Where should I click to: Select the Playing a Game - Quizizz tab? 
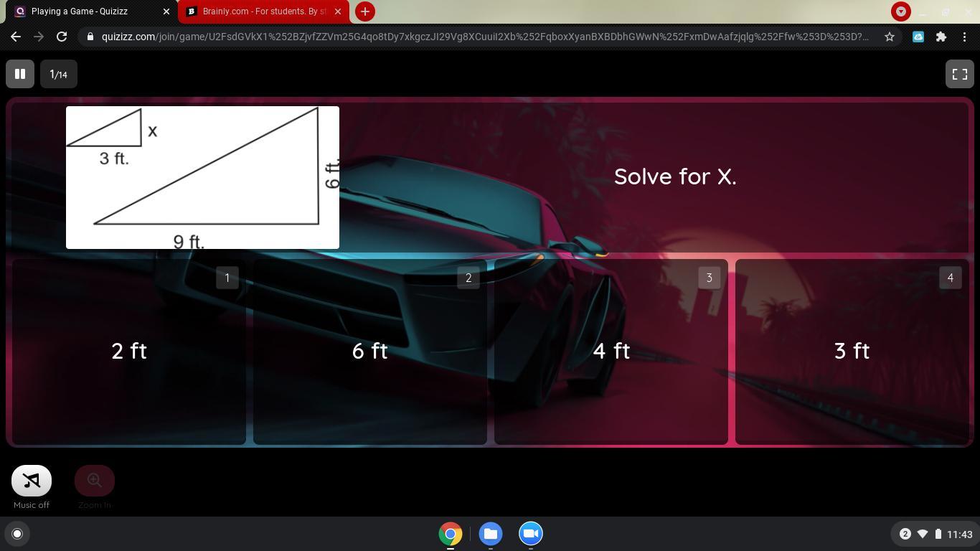[86, 11]
